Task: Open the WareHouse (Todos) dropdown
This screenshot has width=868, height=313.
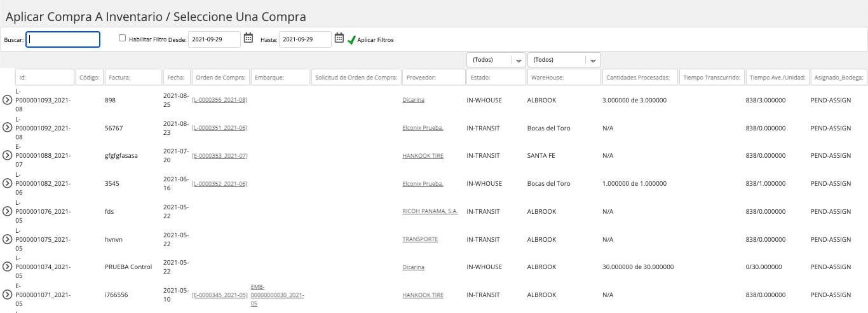Action: click(x=564, y=60)
